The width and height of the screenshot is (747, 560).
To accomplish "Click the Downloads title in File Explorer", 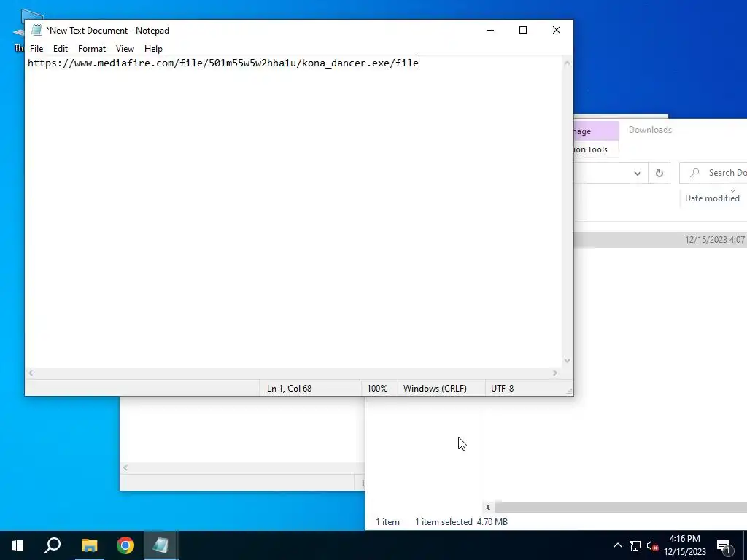I will tap(650, 130).
